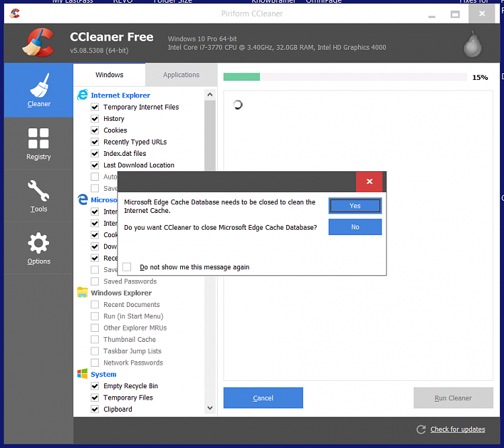Click Yes to close Edge Cache Database
The height and width of the screenshot is (448, 504).
(x=355, y=206)
